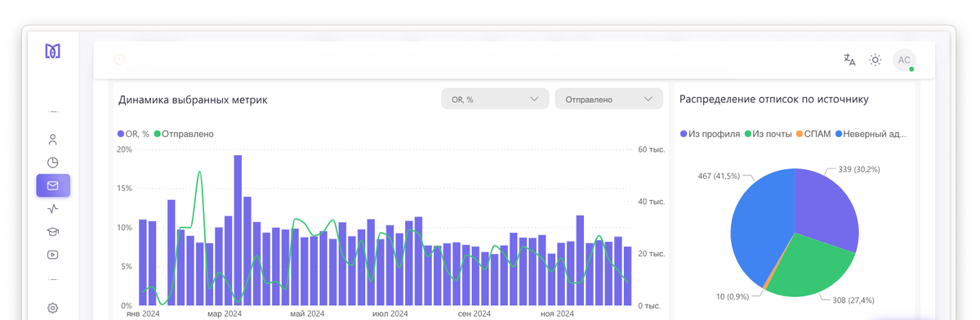Toggle the "OR, %" legend series
The image size is (980, 320).
coord(134,134)
